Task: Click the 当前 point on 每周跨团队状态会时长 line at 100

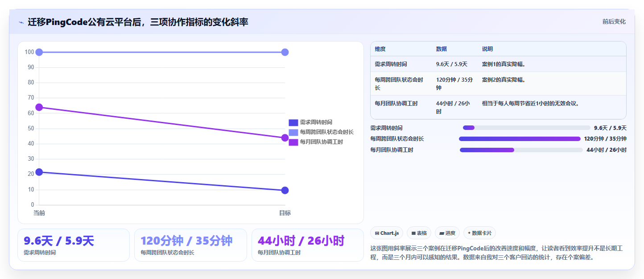Action: (39, 52)
